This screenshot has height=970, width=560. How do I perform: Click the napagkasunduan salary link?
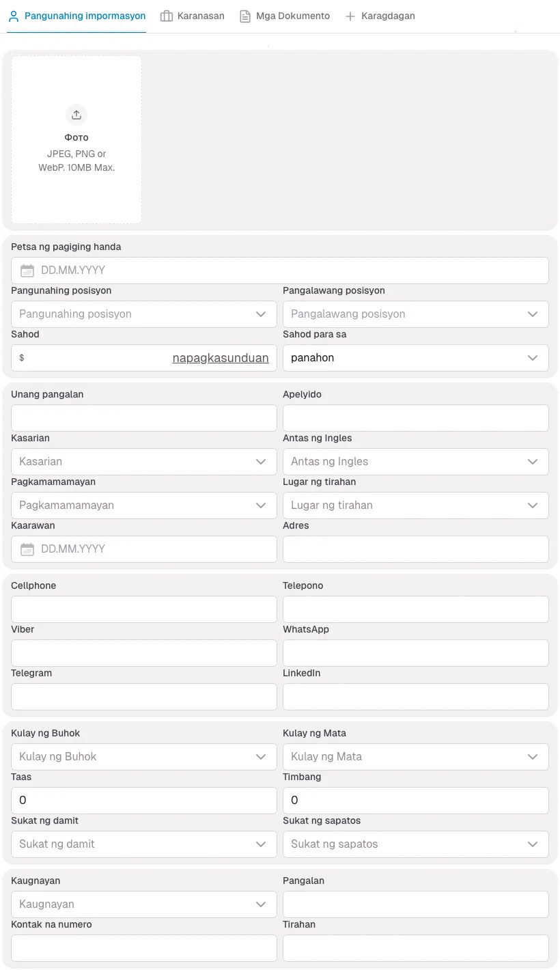(x=221, y=358)
